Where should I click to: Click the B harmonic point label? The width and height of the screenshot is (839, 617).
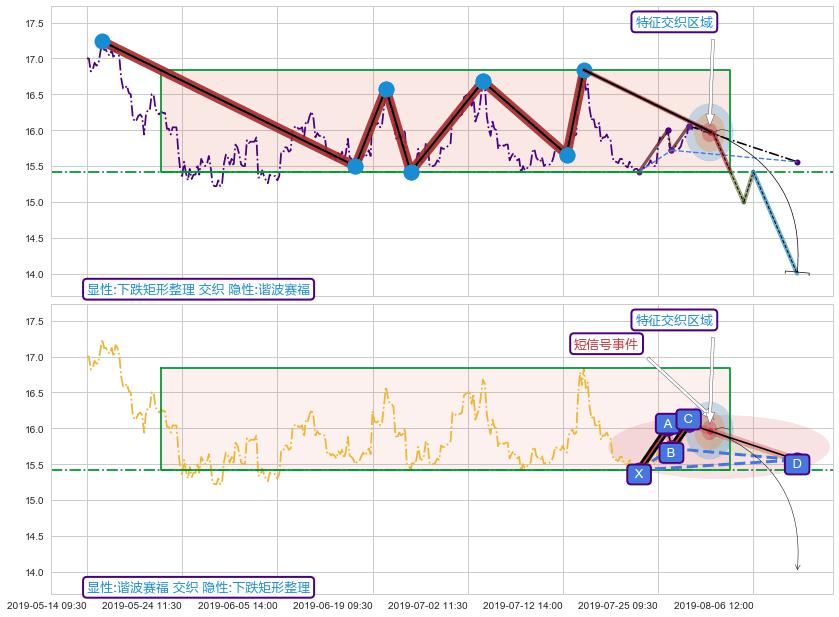tap(671, 453)
